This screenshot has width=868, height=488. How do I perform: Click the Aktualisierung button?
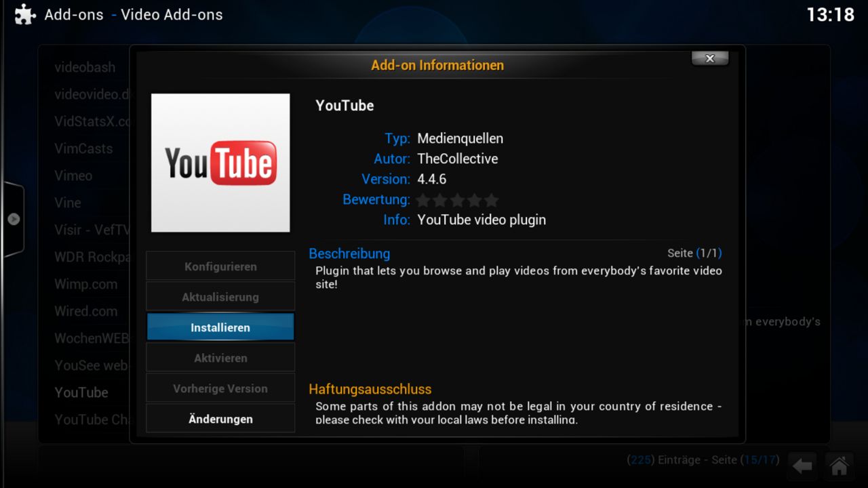click(220, 297)
